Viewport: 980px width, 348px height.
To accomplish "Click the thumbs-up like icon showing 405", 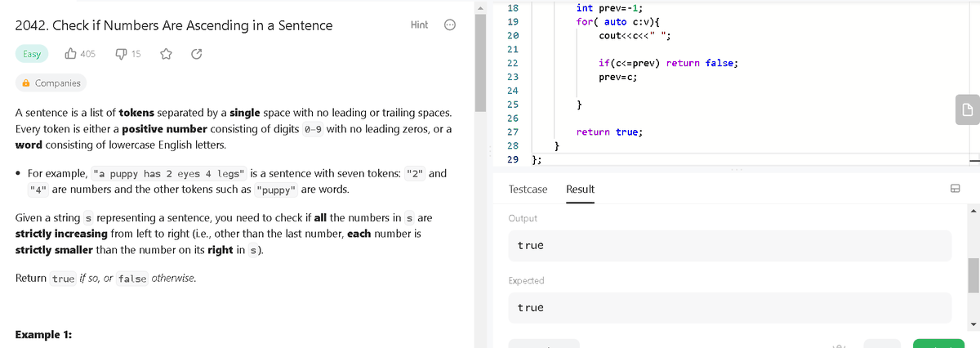I will (x=70, y=54).
